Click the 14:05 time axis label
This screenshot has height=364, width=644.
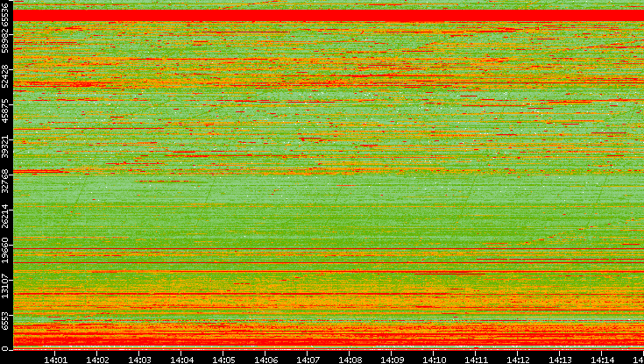coord(223,360)
